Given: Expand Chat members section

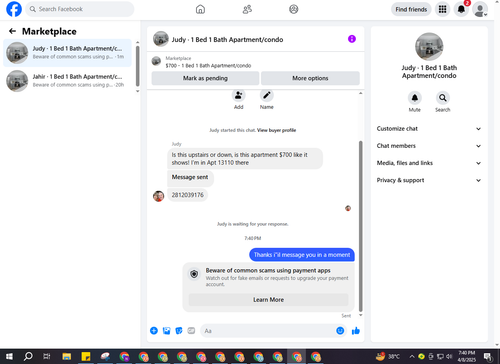Looking at the screenshot, I should pyautogui.click(x=429, y=146).
